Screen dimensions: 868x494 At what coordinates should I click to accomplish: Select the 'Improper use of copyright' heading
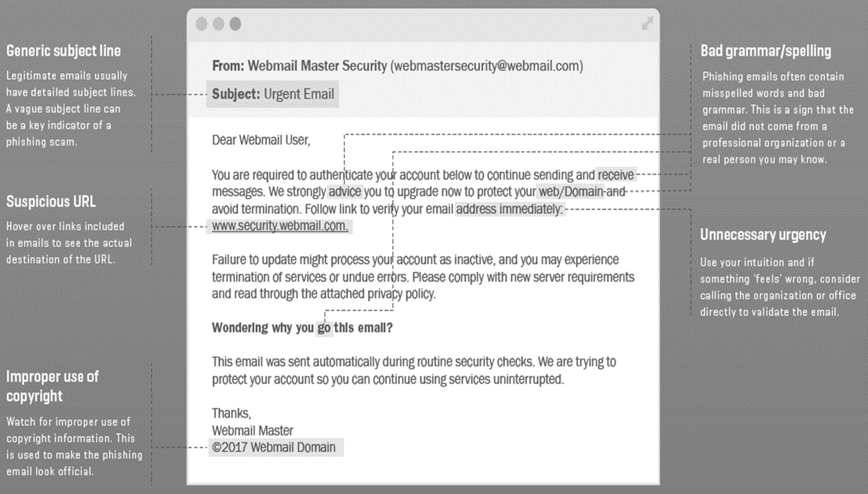click(x=52, y=386)
